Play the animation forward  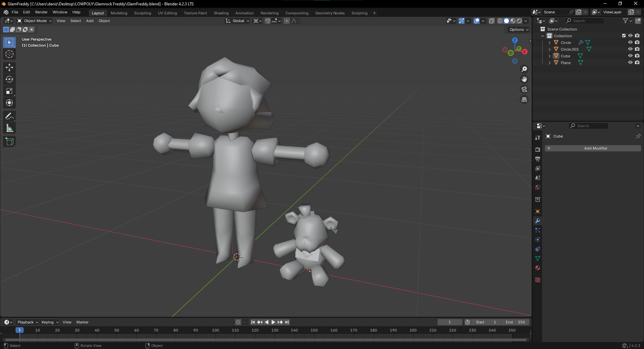[273, 322]
